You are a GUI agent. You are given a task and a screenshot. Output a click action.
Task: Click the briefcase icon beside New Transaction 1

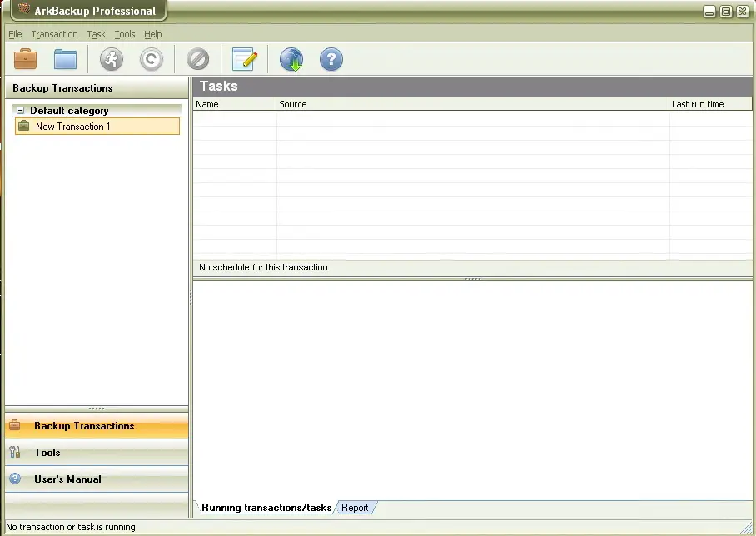pos(23,127)
